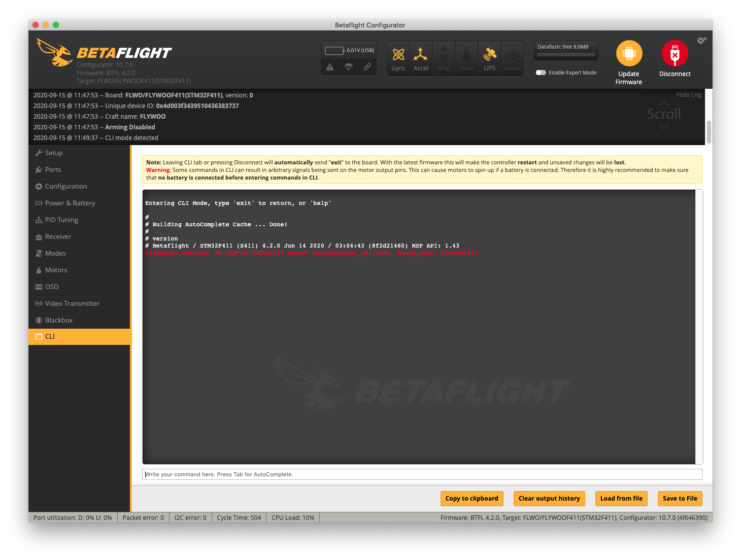Click 'Packet error: 0' status entry
Image resolution: width=741 pixels, height=560 pixels.
(x=143, y=518)
